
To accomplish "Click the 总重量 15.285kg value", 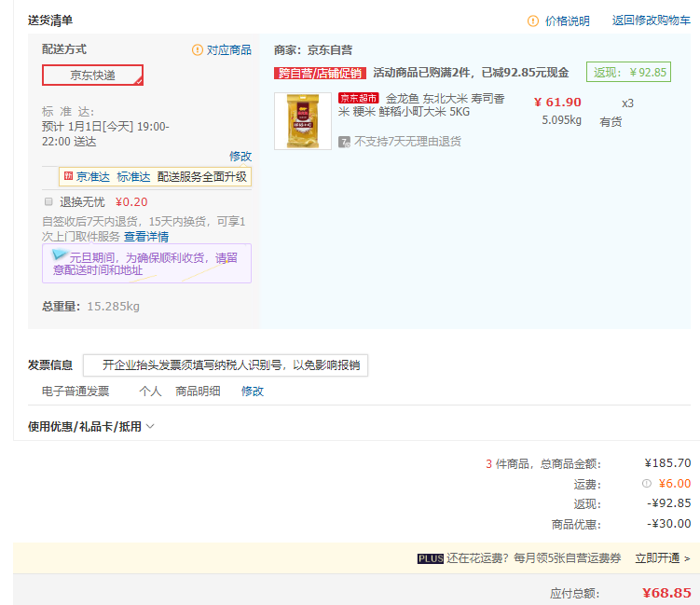I will tap(114, 307).
